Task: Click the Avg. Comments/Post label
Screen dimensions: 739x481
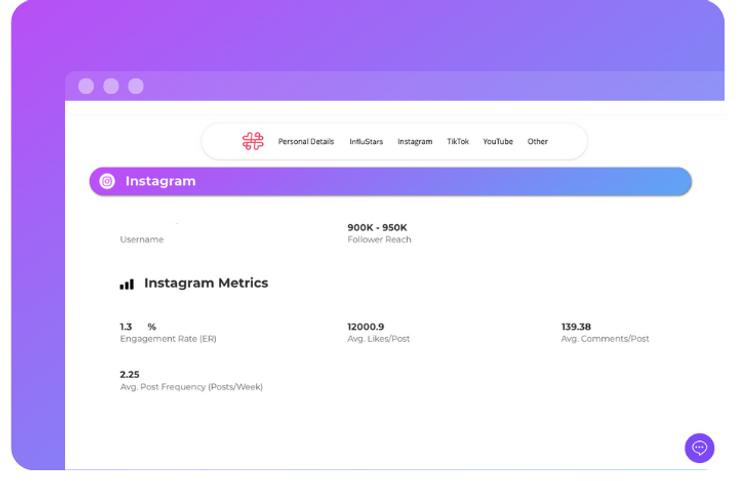Action: point(605,339)
